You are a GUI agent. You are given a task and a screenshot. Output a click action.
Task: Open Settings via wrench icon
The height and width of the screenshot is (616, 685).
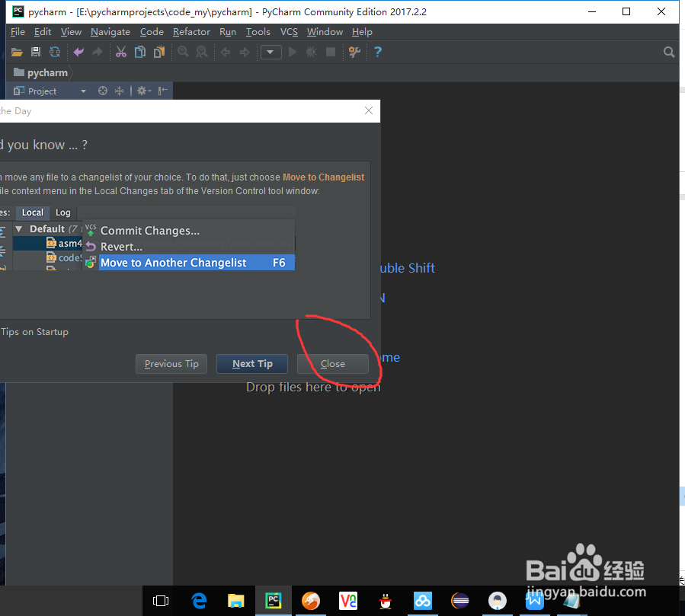coord(354,53)
